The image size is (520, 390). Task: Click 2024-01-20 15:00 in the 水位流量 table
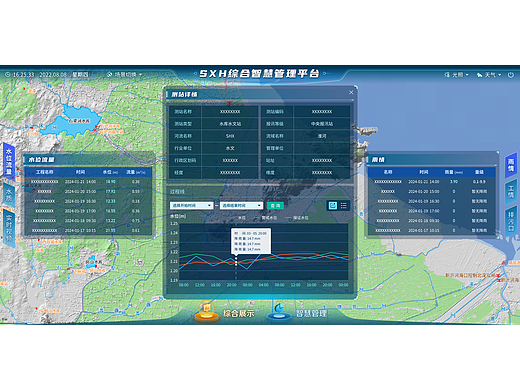point(80,191)
